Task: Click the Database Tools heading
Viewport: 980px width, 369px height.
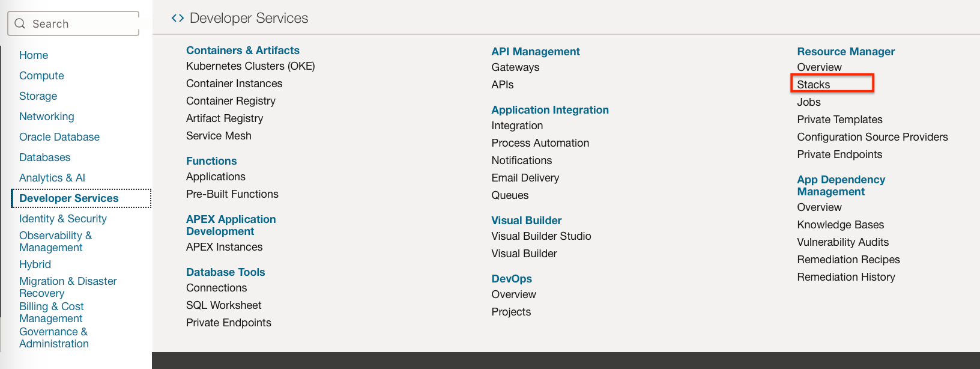Action: point(226,272)
